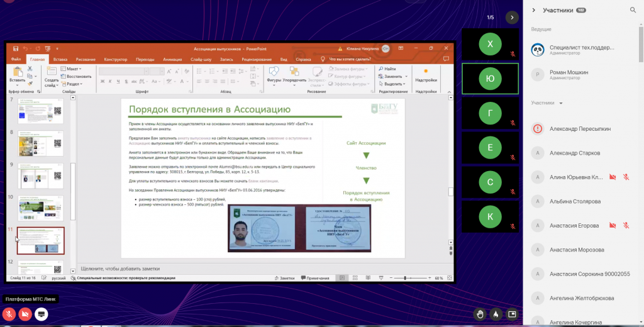
Task: Open picture-in-picture layout button
Action: 512,314
